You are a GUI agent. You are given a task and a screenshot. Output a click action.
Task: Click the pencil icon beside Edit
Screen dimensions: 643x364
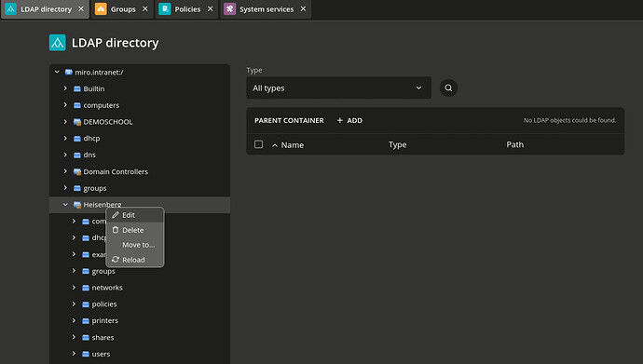116,215
